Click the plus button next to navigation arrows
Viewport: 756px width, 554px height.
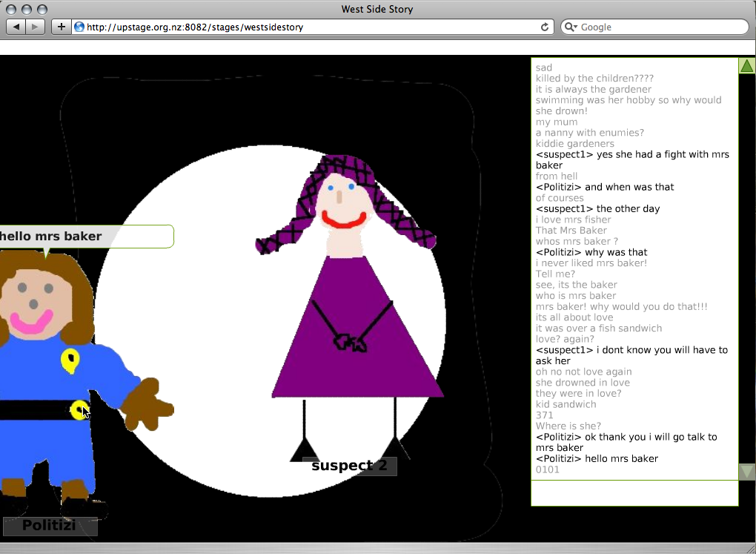pyautogui.click(x=60, y=27)
